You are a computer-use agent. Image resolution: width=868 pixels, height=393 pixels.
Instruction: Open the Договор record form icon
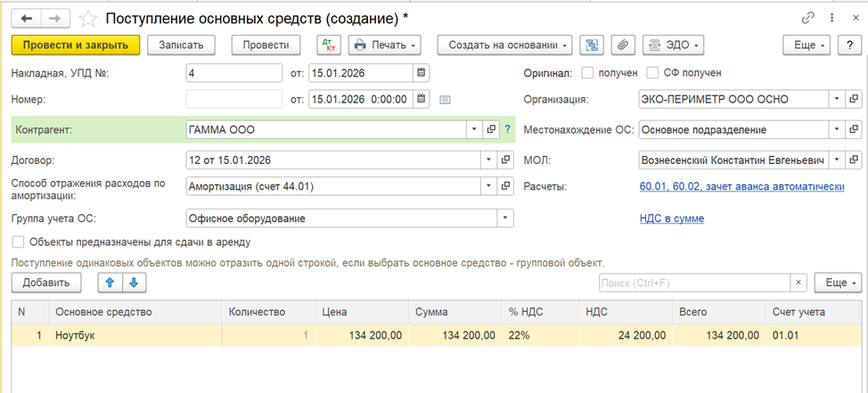pos(504,160)
